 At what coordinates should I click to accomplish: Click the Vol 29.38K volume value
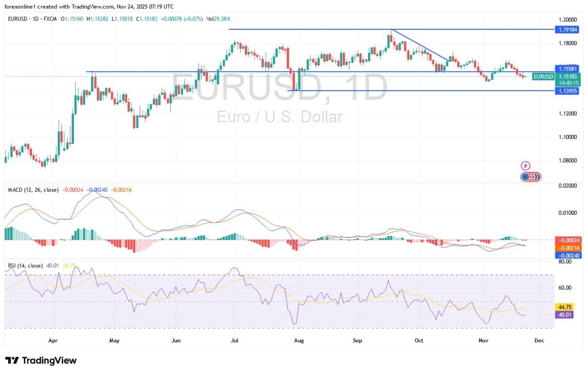[219, 19]
